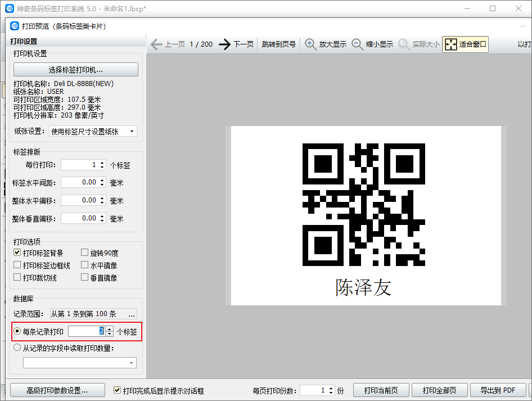532x401 pixels.
Task: Select 从记录的字段中读取打印数量 radio button
Action: point(17,348)
